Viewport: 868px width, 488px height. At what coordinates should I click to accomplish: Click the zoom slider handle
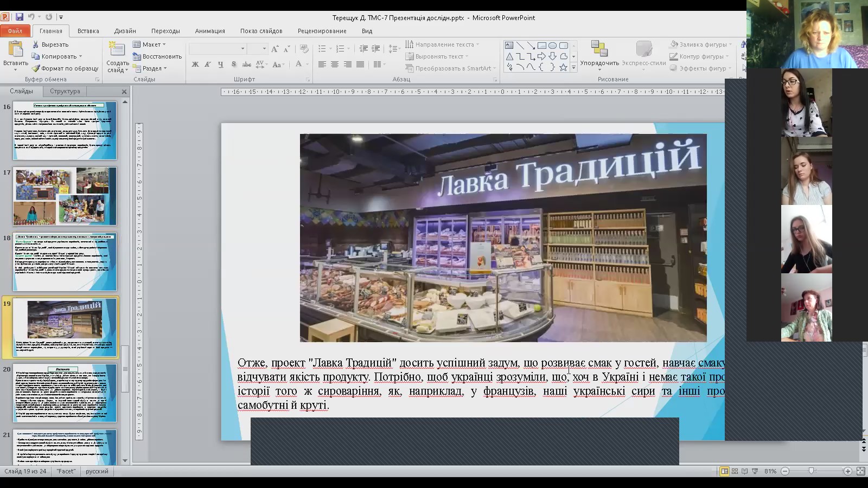[x=812, y=471]
